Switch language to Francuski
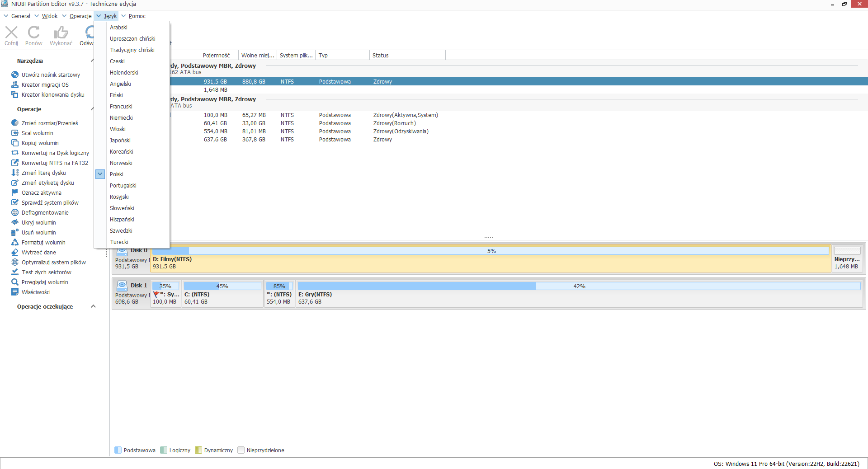The height and width of the screenshot is (469, 868). pos(121,106)
